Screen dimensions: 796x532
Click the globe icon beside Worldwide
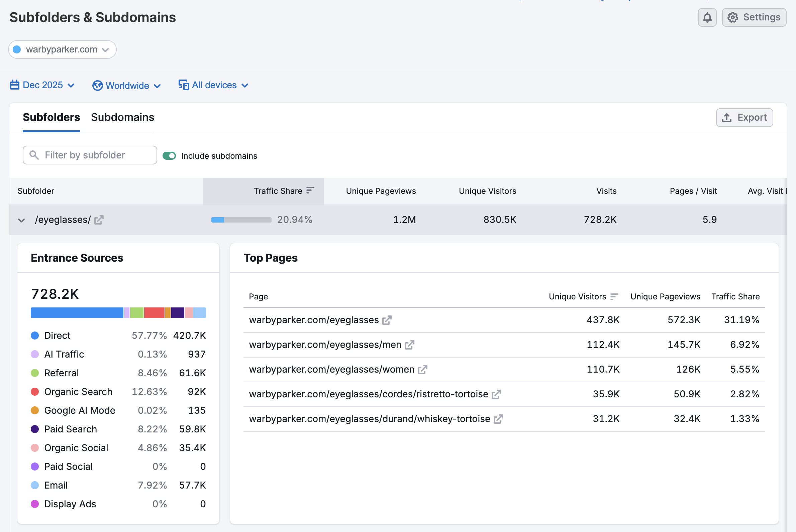click(97, 86)
